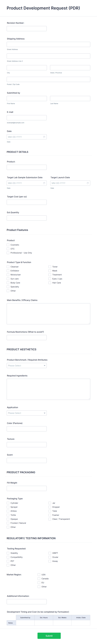Check the Jar packaging type
The image size is (97, 644).
(x=50, y=503)
